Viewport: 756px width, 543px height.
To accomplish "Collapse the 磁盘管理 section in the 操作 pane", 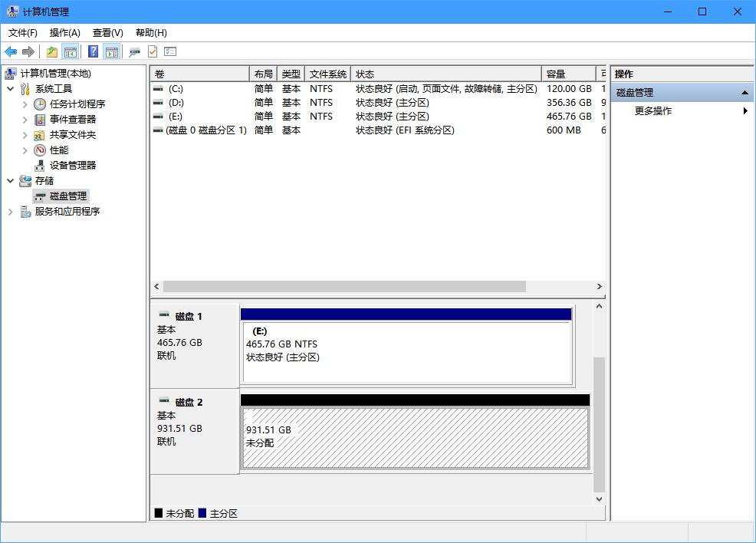I will [744, 91].
